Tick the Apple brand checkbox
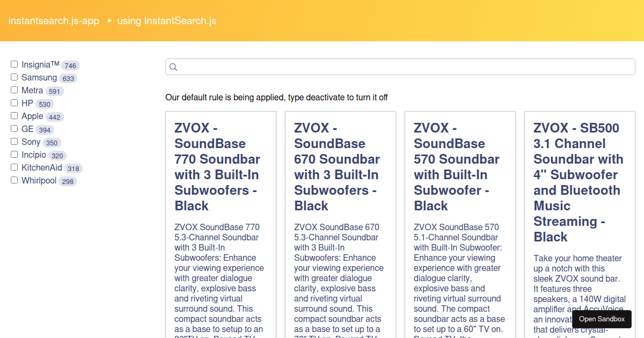 click(14, 116)
